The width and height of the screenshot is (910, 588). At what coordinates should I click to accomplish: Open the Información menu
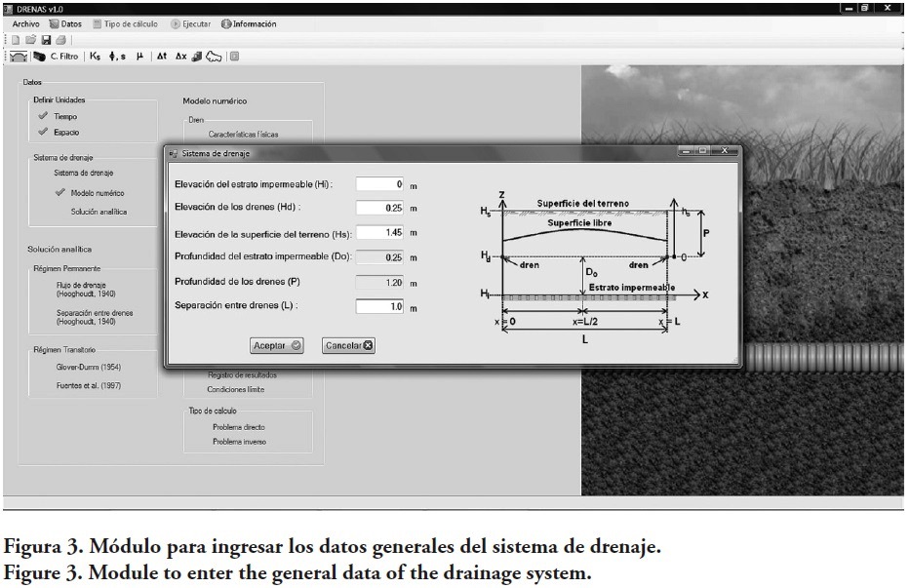[x=249, y=24]
